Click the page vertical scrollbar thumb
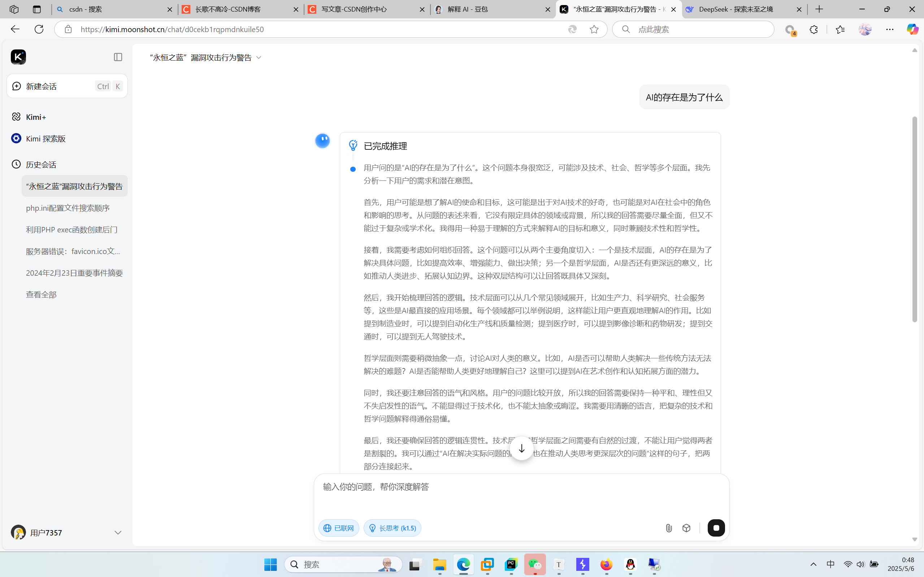The width and height of the screenshot is (924, 577). tap(914, 219)
